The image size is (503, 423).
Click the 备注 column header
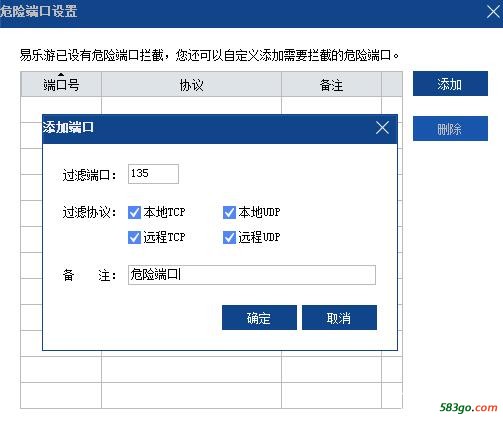tap(331, 85)
